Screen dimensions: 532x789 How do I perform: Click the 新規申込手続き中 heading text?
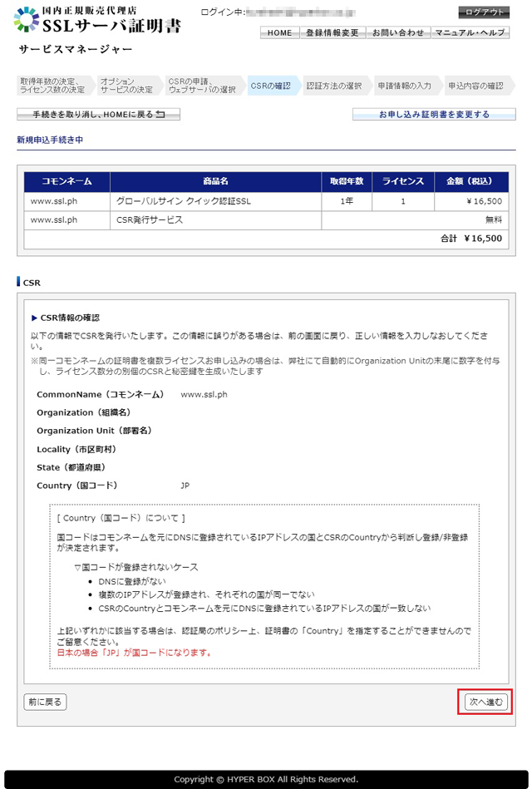[50, 140]
